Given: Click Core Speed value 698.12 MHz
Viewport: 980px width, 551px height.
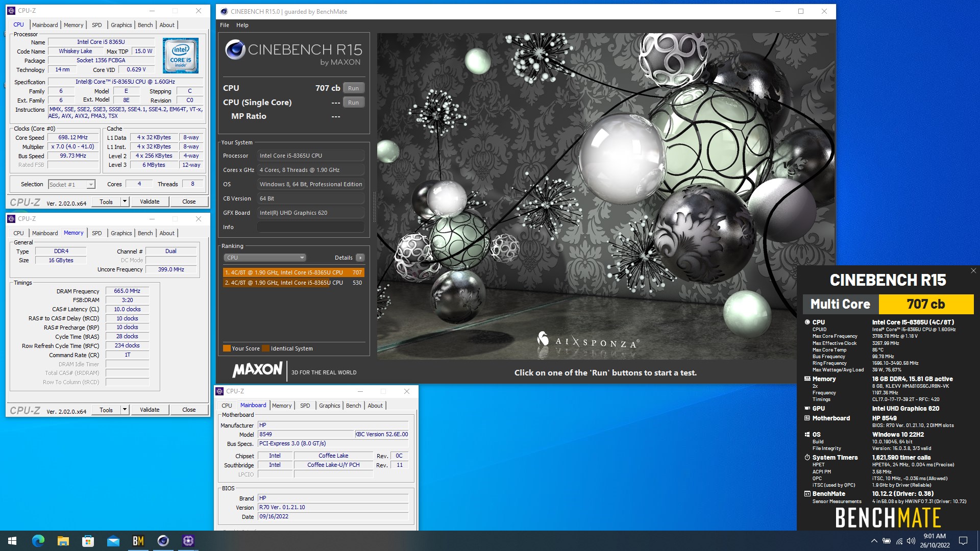Looking at the screenshot, I should pyautogui.click(x=73, y=137).
